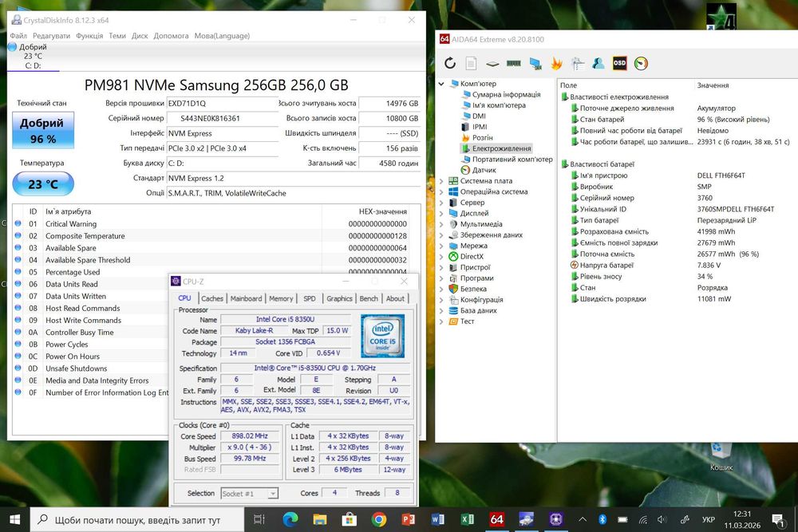Open the AIDA64 preferences checklist icon
798x532 pixels.
tap(577, 63)
